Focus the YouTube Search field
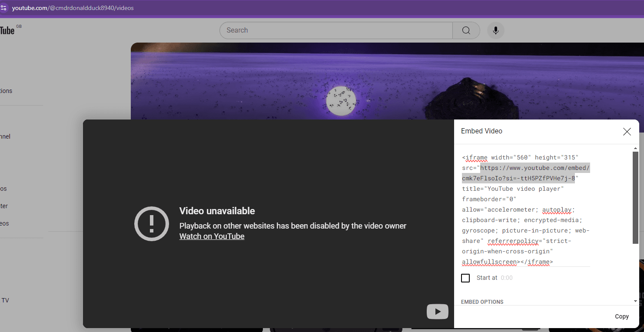Screen dimensions: 644x332 click(335, 30)
